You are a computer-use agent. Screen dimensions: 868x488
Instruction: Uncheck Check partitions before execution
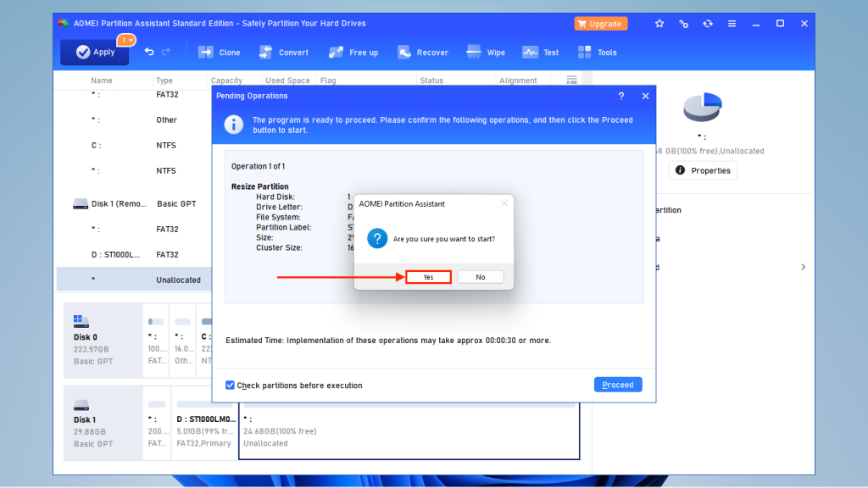tap(230, 385)
